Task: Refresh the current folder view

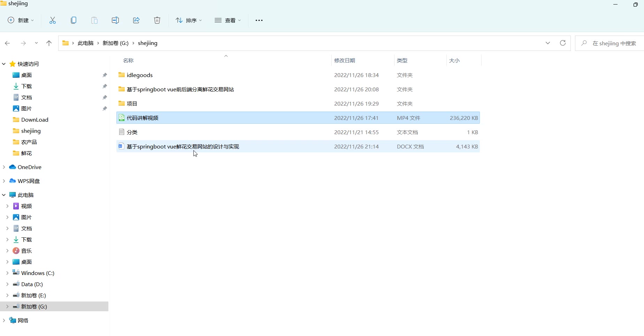Action: tap(562, 43)
